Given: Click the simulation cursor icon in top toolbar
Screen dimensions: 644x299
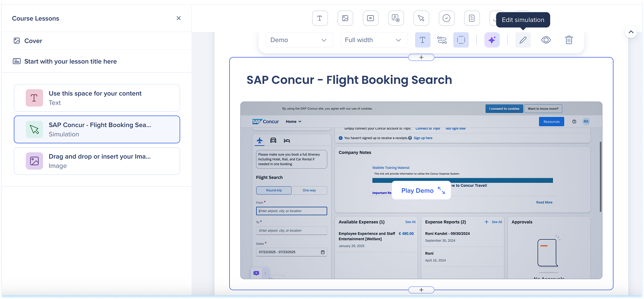Looking at the screenshot, I should [421, 18].
